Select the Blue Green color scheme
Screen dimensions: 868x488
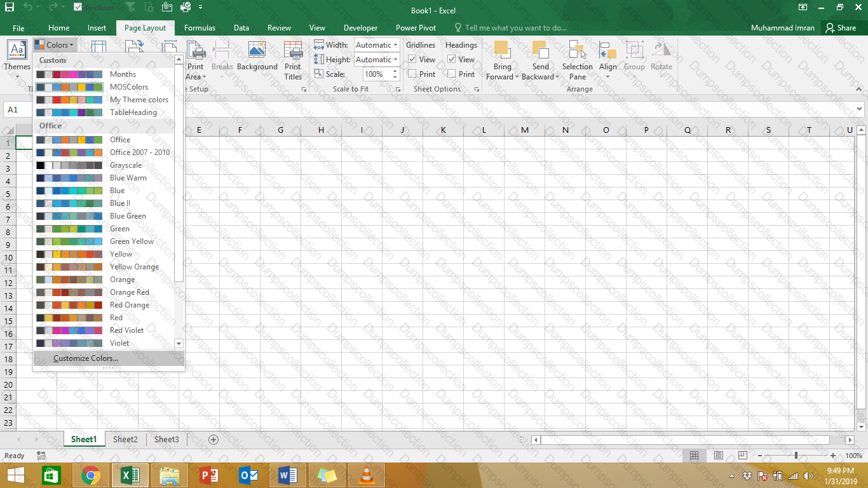pos(128,216)
